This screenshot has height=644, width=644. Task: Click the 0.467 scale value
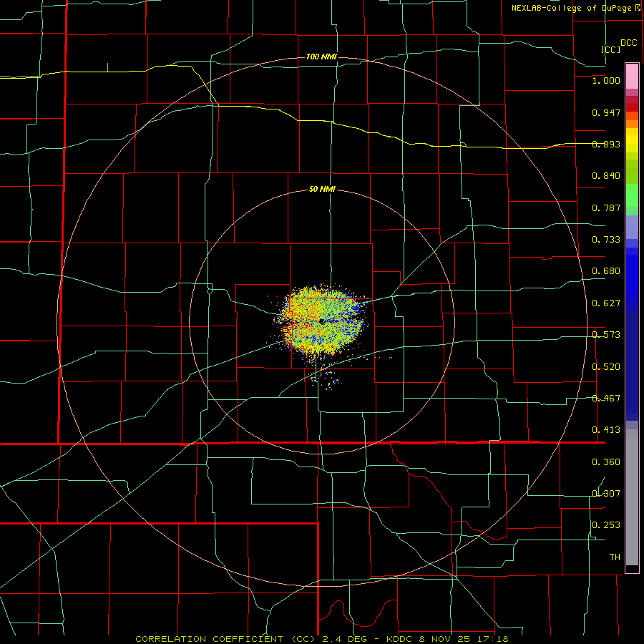pos(606,399)
